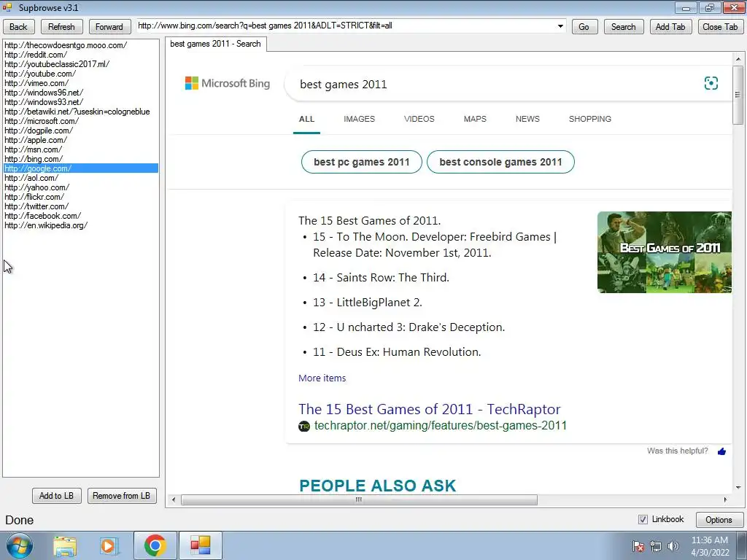This screenshot has height=560, width=747.
Task: Click the Microsoft Bing logo
Action: 228,83
